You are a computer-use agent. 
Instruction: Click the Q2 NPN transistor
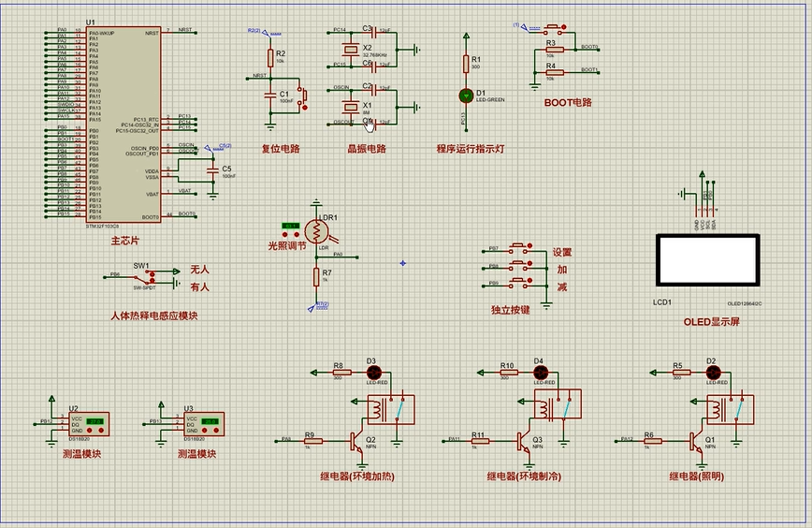pyautogui.click(x=357, y=438)
